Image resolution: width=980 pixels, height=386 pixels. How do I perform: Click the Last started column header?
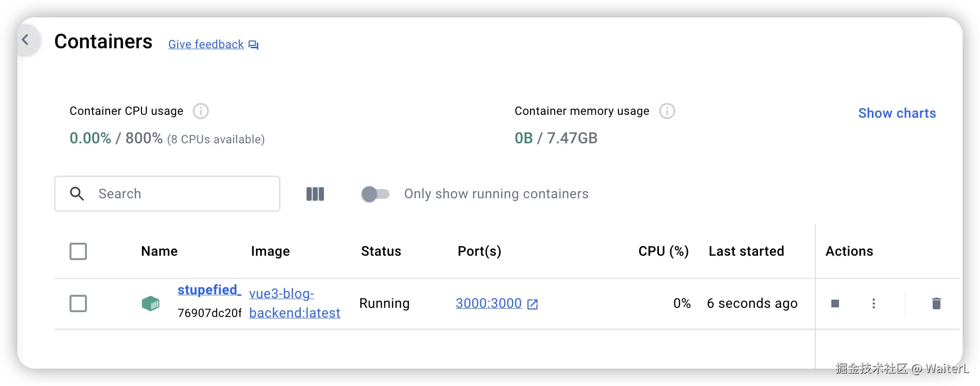[746, 251]
